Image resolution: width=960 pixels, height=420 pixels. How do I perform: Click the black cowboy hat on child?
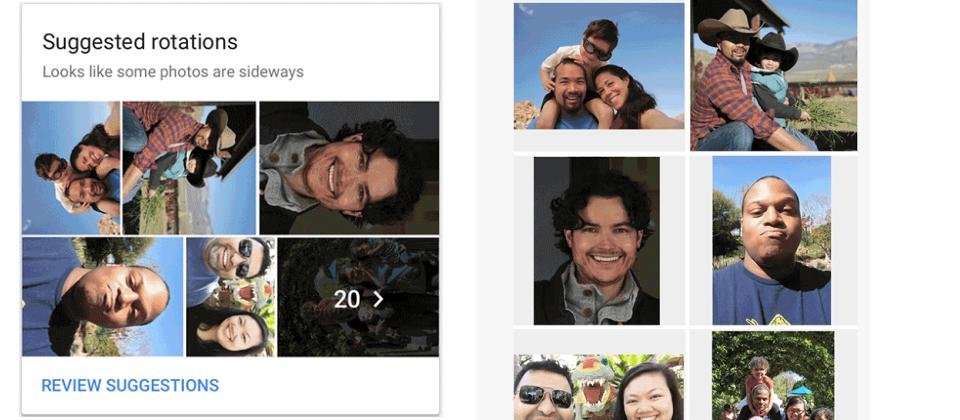[x=773, y=51]
